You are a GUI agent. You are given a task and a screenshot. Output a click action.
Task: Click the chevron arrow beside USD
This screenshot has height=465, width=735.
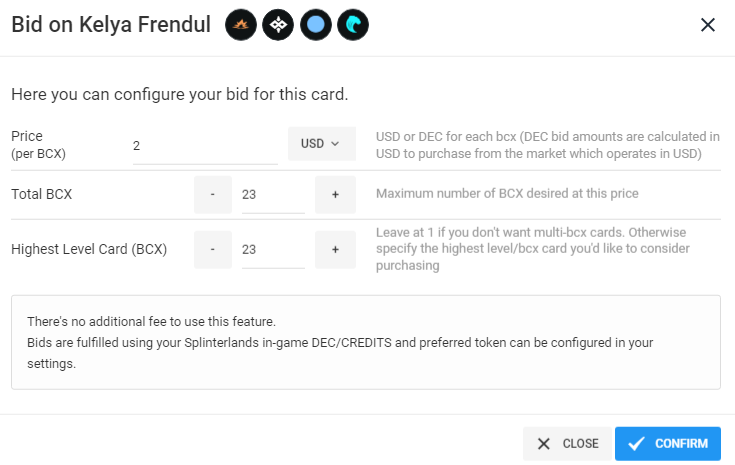coord(335,143)
